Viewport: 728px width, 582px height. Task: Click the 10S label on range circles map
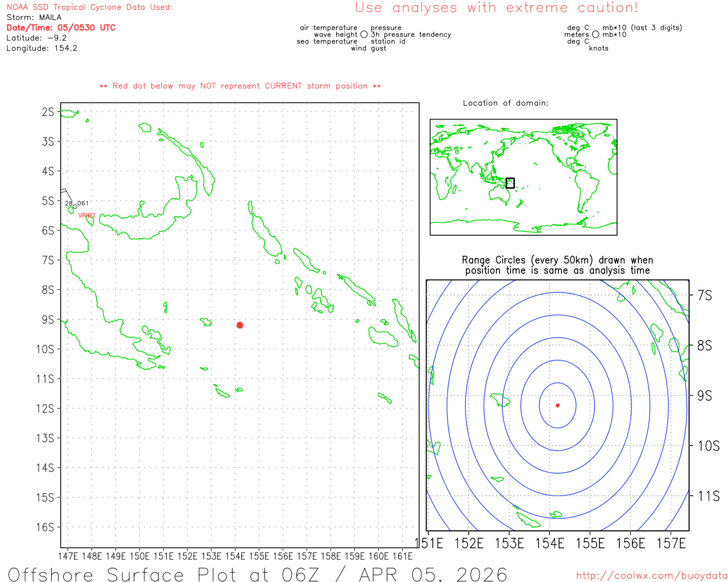pyautogui.click(x=708, y=446)
